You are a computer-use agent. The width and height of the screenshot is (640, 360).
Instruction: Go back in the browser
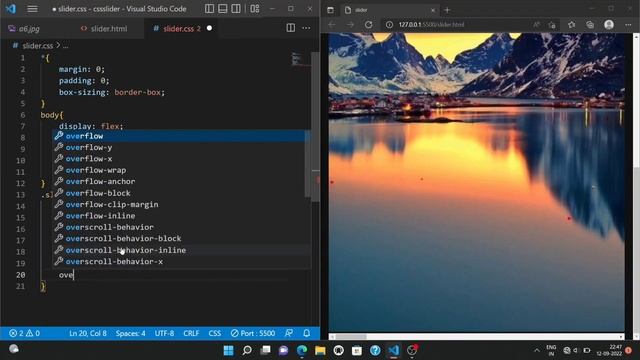(x=332, y=24)
